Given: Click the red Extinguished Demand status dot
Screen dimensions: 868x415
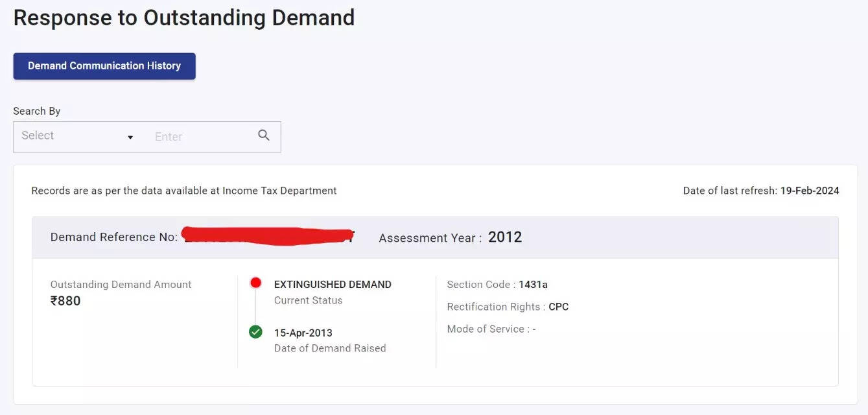Looking at the screenshot, I should [255, 282].
